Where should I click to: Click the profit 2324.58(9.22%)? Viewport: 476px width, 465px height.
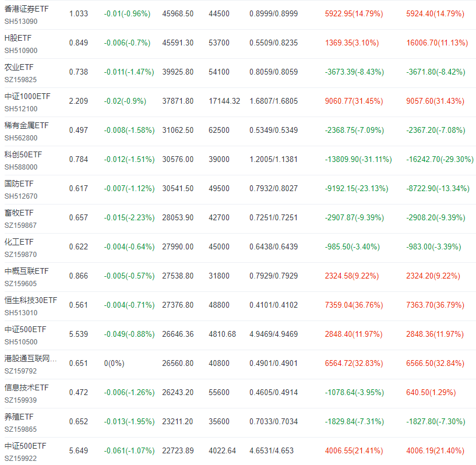pos(352,276)
